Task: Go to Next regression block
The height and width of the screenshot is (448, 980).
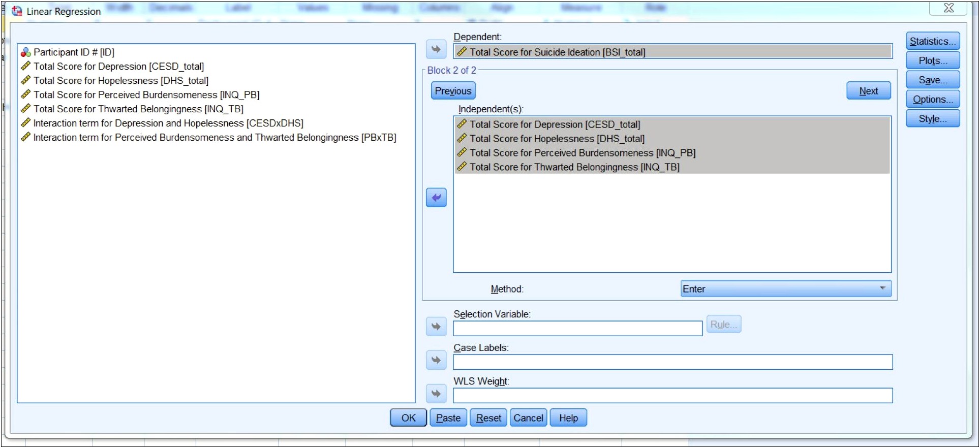Action: 869,90
